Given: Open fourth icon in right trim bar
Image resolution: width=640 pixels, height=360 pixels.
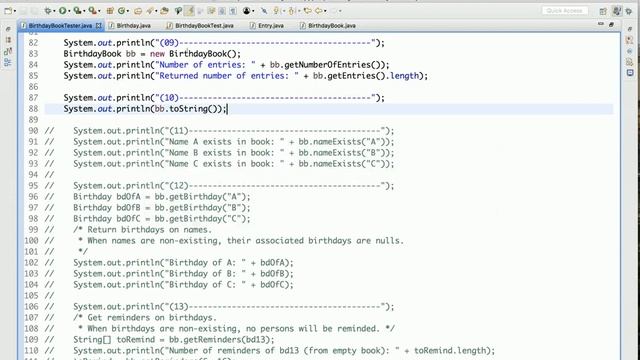Looking at the screenshot, I should click(629, 62).
